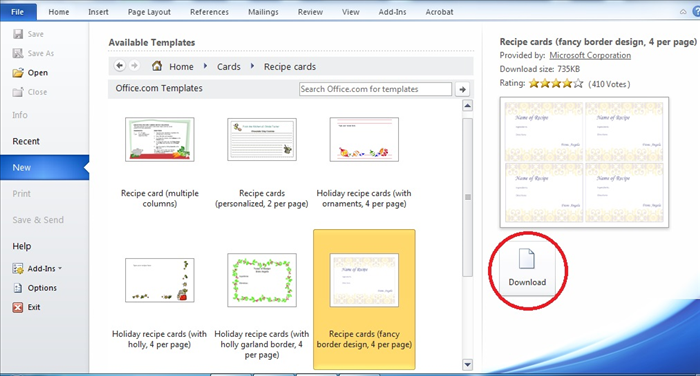Viewport: 700px width, 376px height.
Task: Open the Add-Ins ribbon tab
Action: 392,12
